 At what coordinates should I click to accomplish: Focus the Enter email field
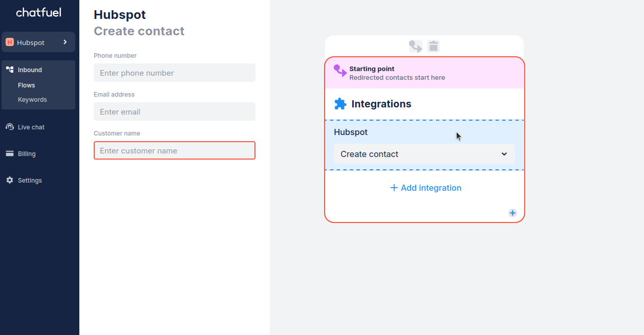click(174, 111)
